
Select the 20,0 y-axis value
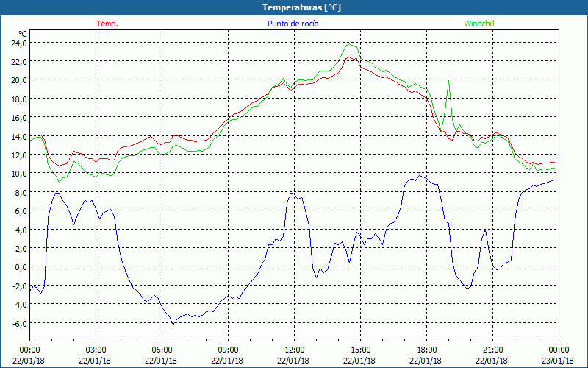(x=19, y=80)
